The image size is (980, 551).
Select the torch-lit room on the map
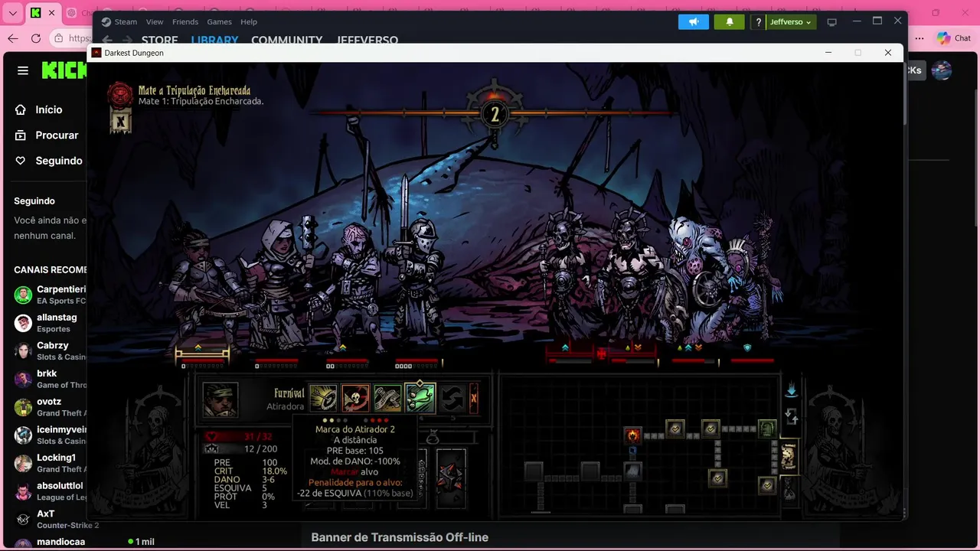click(633, 435)
